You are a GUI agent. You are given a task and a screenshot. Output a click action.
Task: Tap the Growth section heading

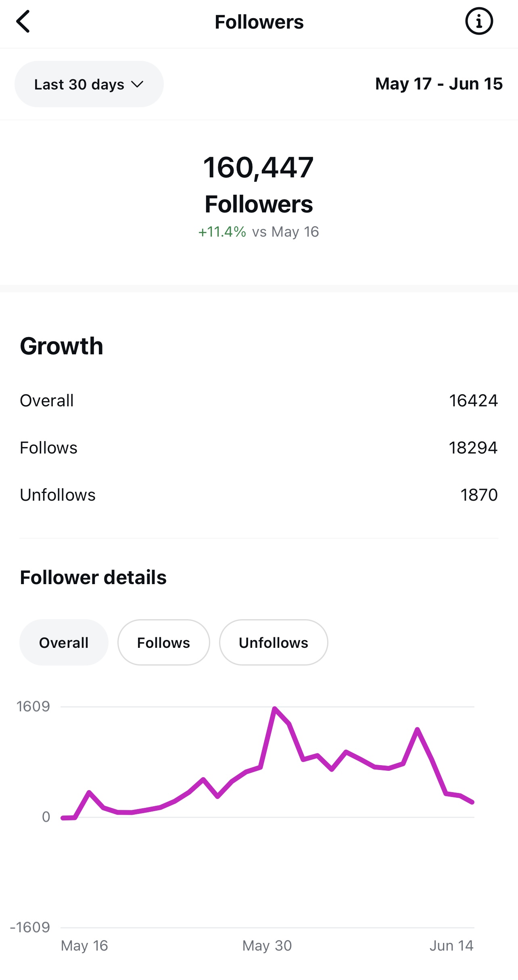(62, 346)
